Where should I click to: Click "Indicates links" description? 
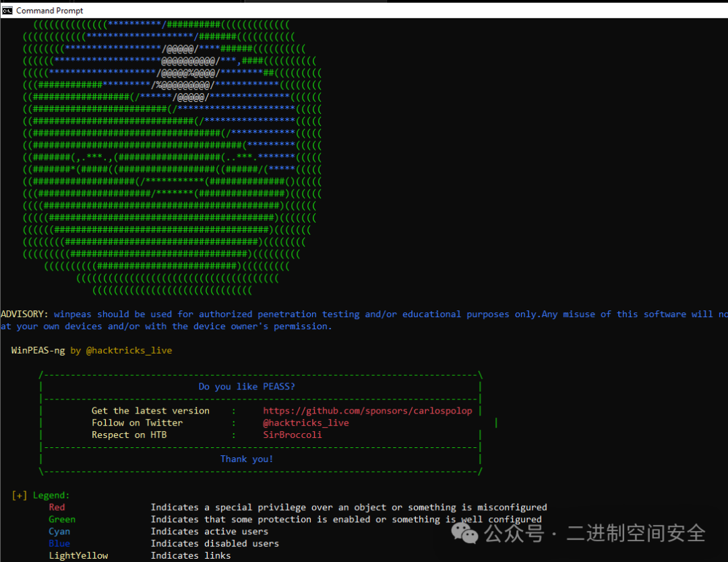click(190, 556)
